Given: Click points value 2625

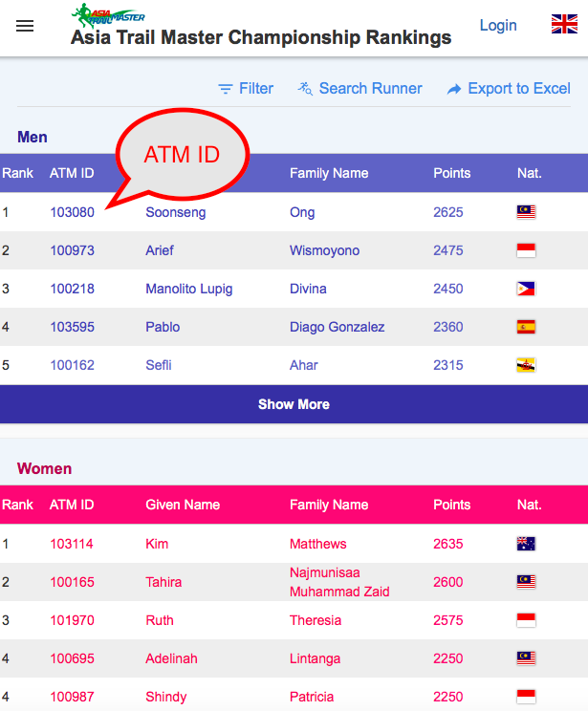Looking at the screenshot, I should click(448, 212).
